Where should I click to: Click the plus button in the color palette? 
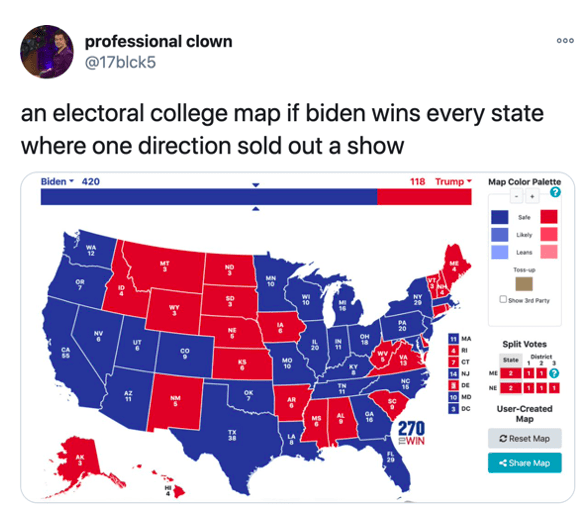coord(532,196)
